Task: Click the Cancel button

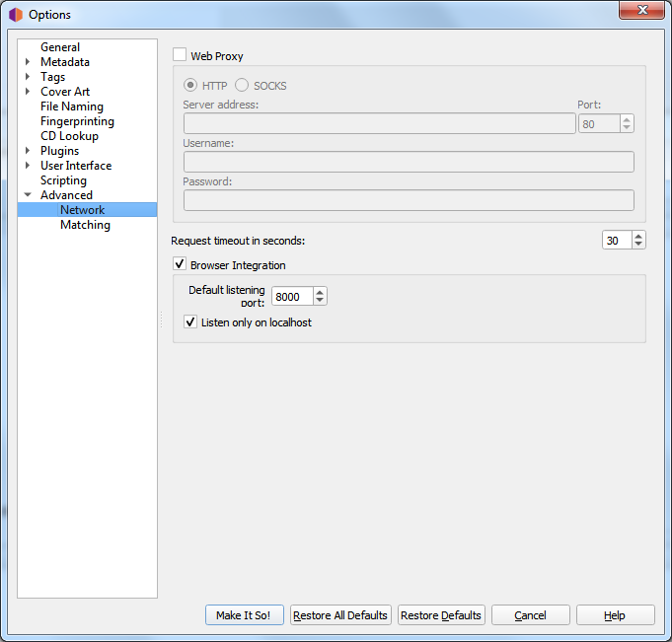Action: pos(531,615)
